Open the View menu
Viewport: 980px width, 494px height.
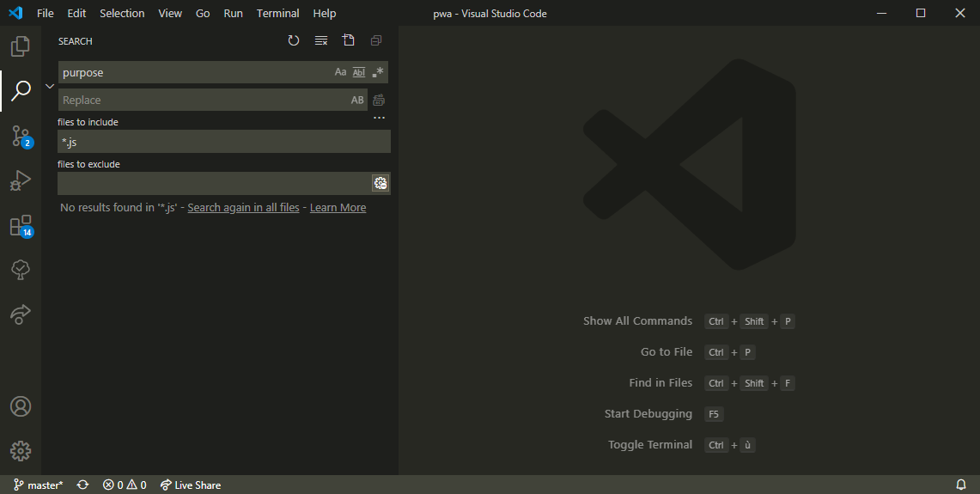170,13
